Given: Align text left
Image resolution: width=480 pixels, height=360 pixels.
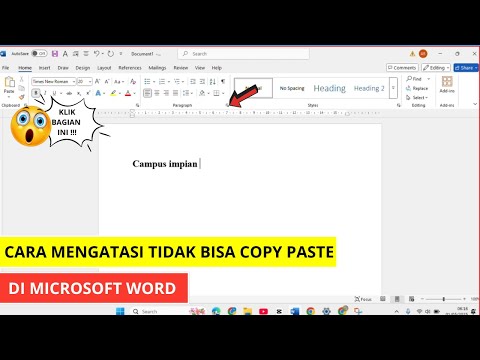Looking at the screenshot, I should [147, 93].
